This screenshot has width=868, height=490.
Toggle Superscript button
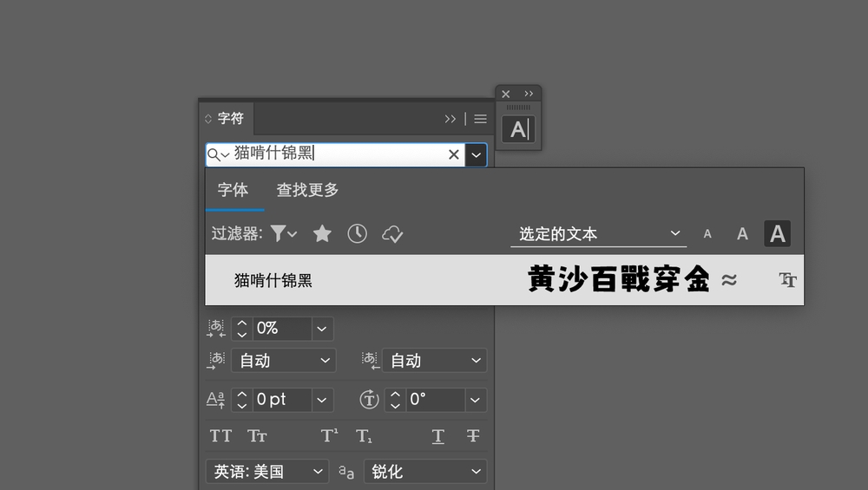pyautogui.click(x=329, y=436)
